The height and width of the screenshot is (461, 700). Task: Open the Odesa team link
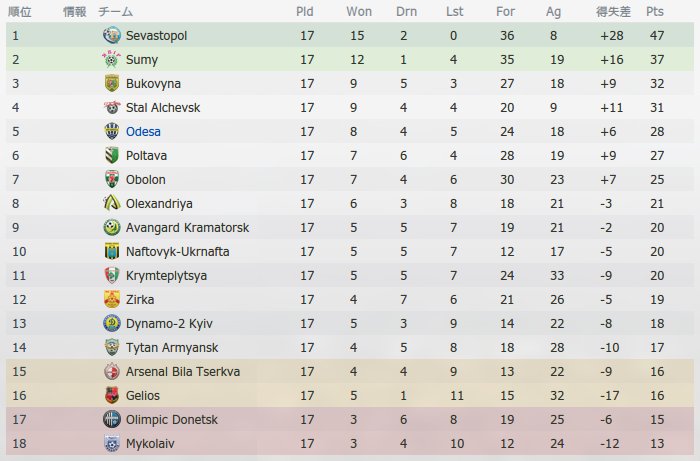pos(143,132)
